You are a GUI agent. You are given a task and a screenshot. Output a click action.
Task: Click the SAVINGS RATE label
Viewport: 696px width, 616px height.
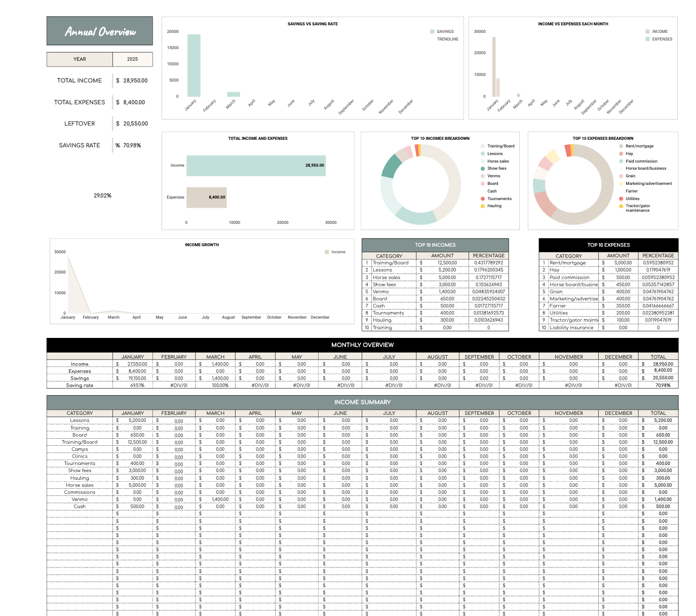pos(80,145)
